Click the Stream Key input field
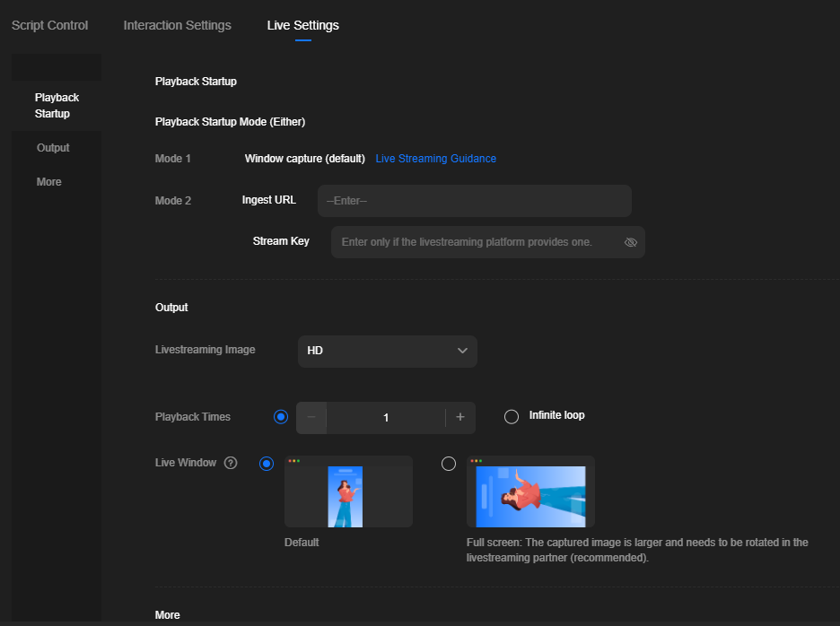Screen dimensions: 840x626 click(488, 242)
